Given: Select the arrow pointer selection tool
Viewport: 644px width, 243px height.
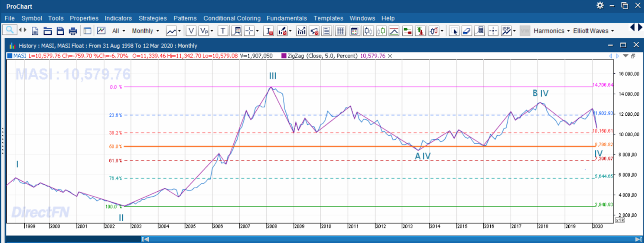Looking at the screenshot, I should pos(454,31).
